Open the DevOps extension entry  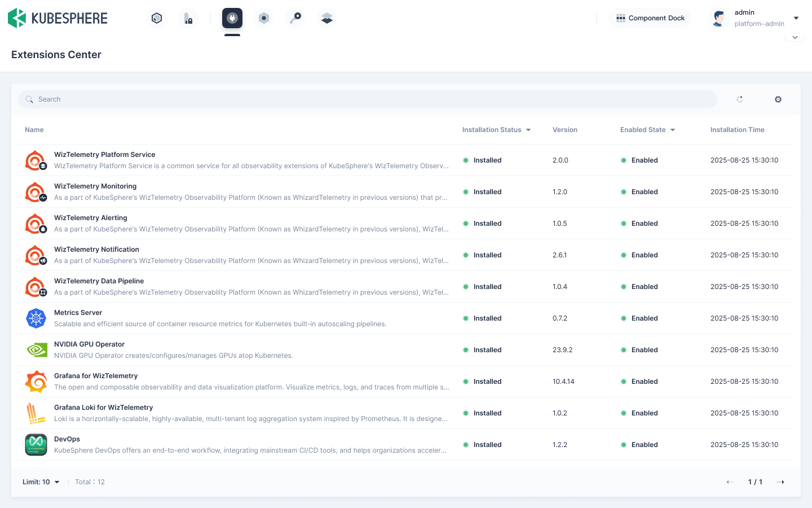click(x=67, y=439)
